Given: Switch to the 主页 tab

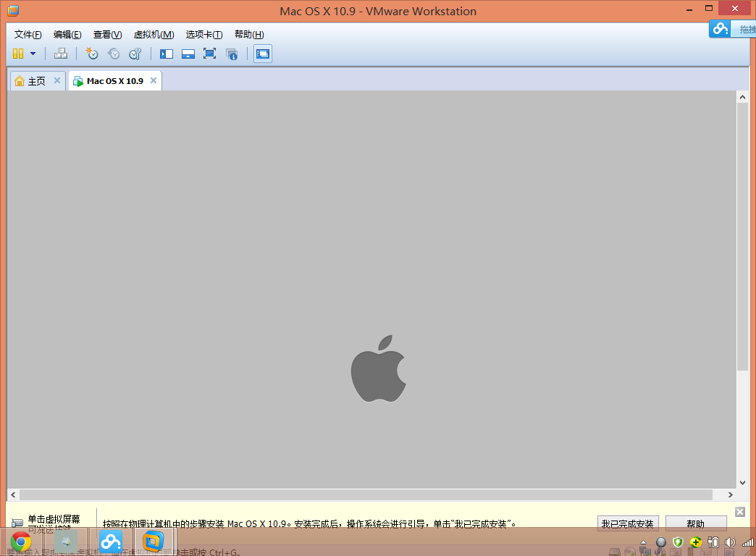Looking at the screenshot, I should pyautogui.click(x=37, y=81).
